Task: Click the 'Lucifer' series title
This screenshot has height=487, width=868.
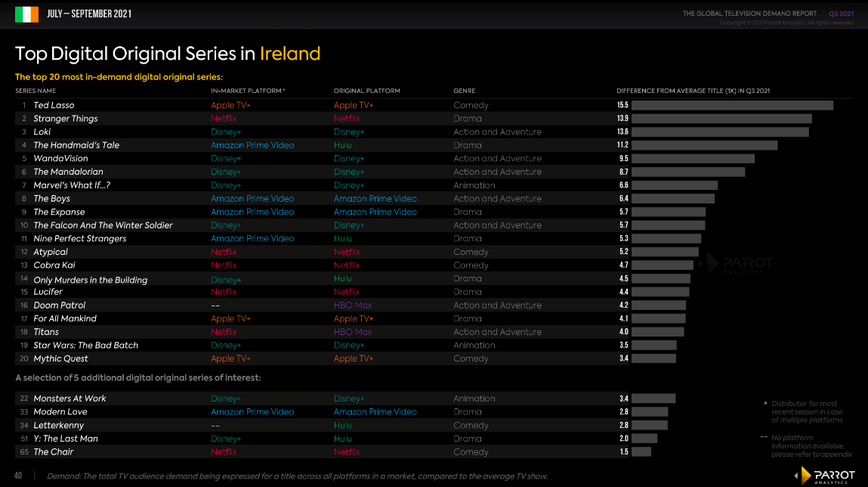Action: tap(48, 292)
